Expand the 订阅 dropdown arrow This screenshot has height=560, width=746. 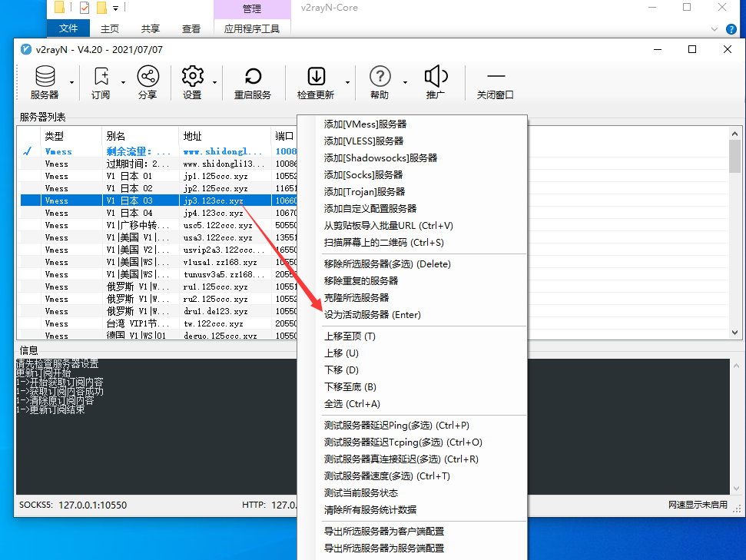[x=123, y=82]
